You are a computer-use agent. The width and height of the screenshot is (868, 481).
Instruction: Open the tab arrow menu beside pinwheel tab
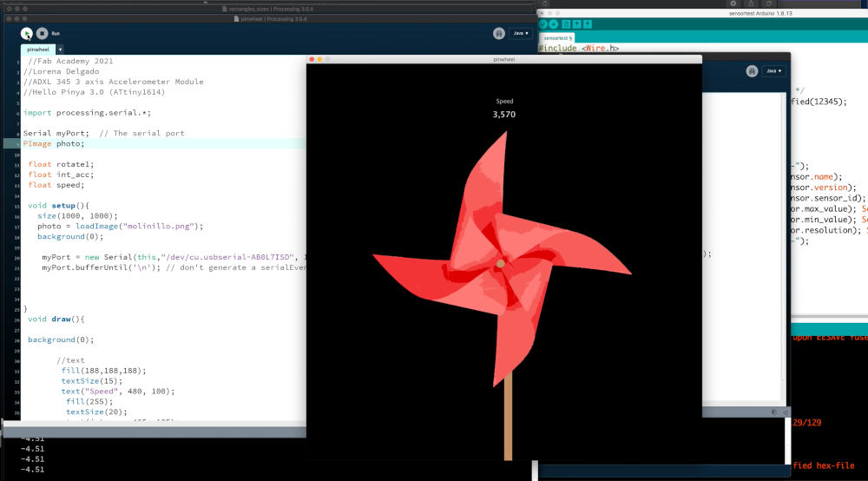[x=61, y=49]
